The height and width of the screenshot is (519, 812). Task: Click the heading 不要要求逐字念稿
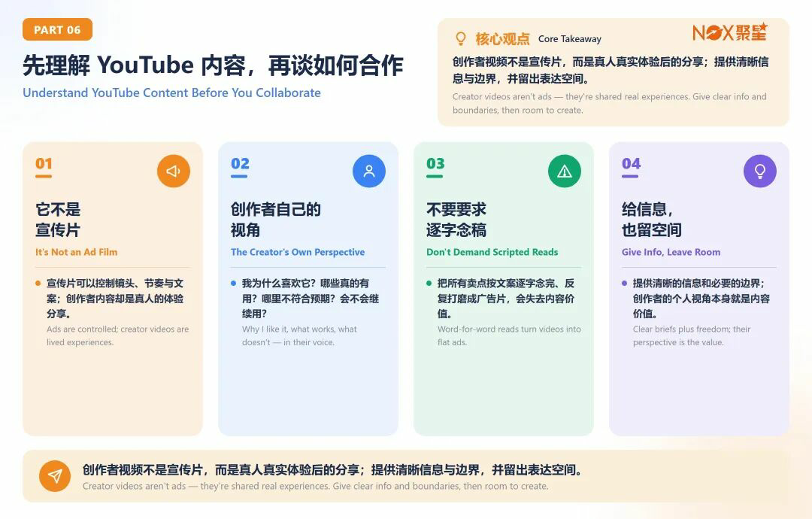pyautogui.click(x=456, y=220)
